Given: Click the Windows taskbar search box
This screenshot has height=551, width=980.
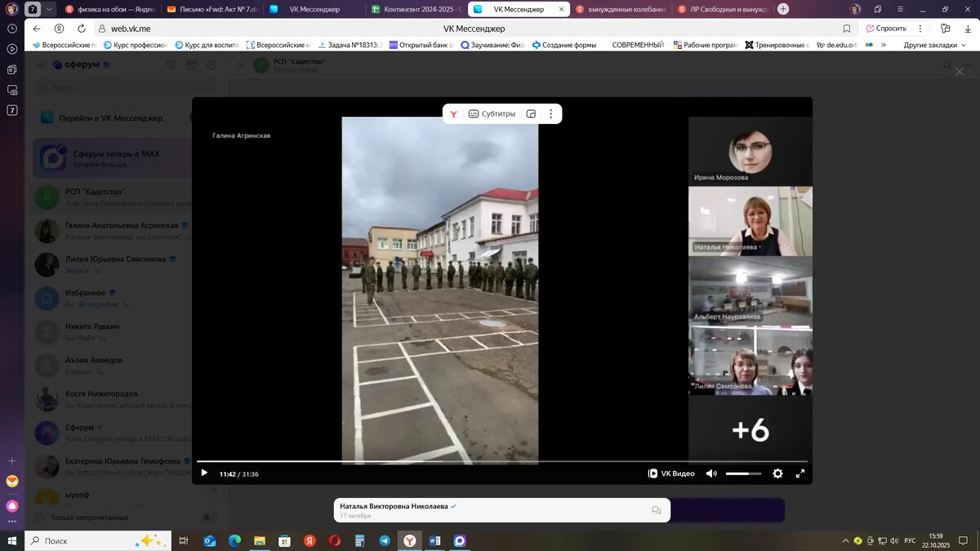Looking at the screenshot, I should pos(98,540).
